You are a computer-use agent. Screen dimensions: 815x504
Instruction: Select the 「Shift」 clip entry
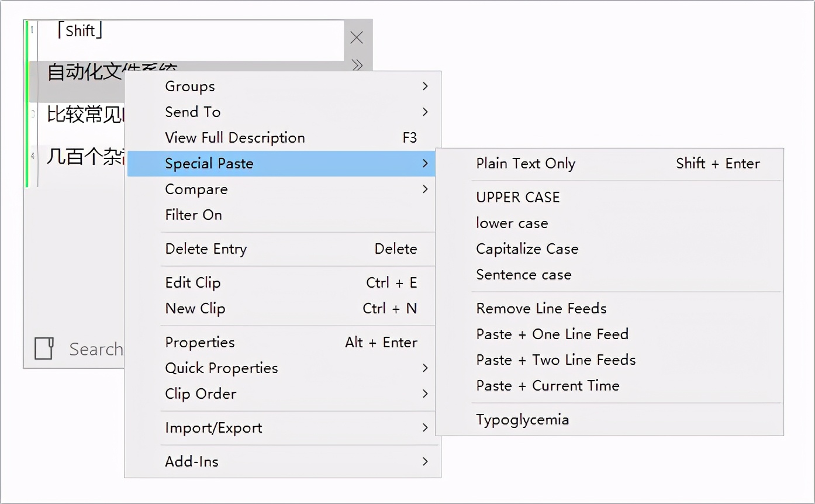tap(81, 32)
